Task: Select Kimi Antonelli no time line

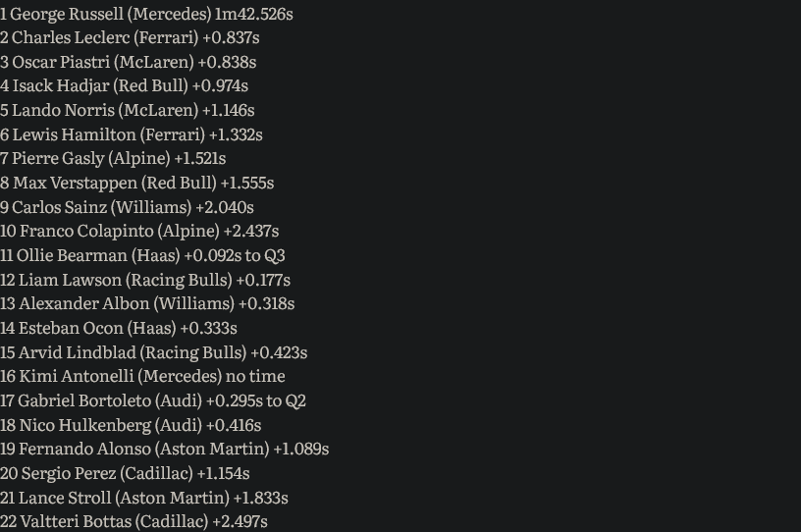Action: click(142, 376)
